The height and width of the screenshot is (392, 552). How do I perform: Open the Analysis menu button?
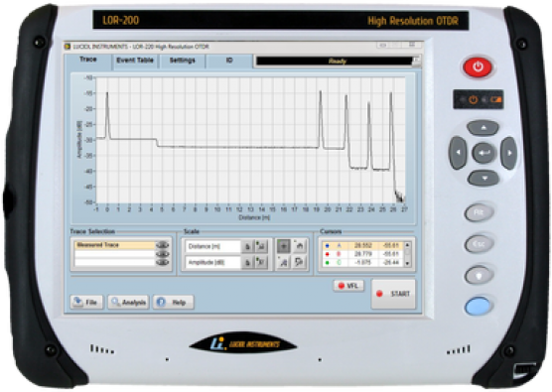128,303
